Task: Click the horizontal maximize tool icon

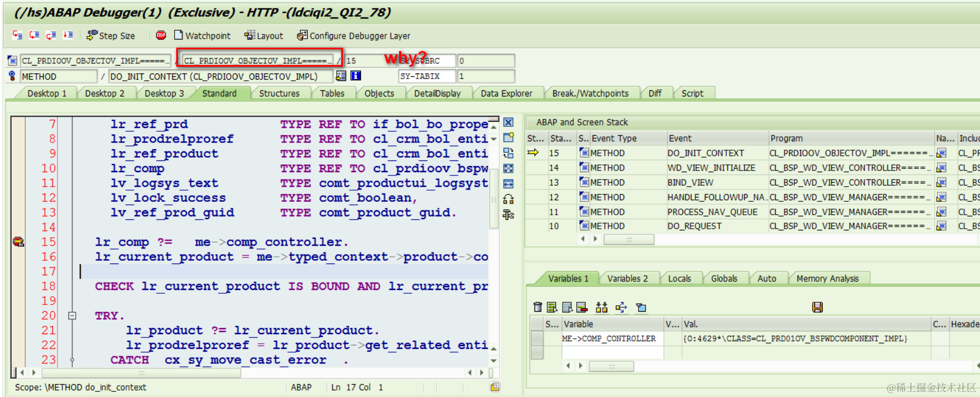Action: 509,183
